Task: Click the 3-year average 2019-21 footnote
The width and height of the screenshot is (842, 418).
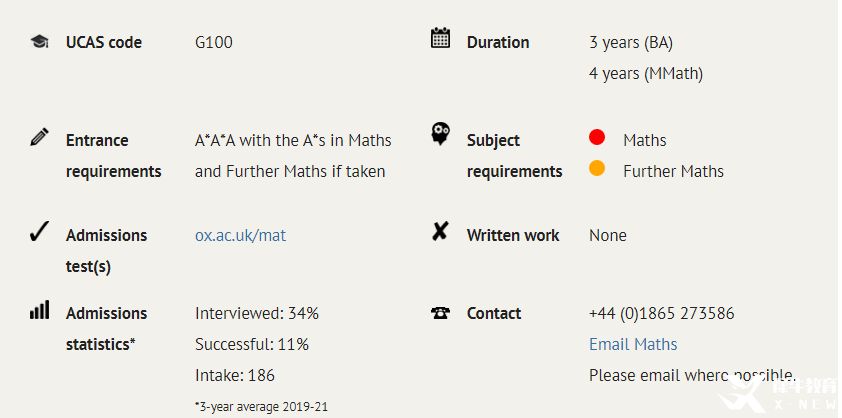Action: point(261,407)
